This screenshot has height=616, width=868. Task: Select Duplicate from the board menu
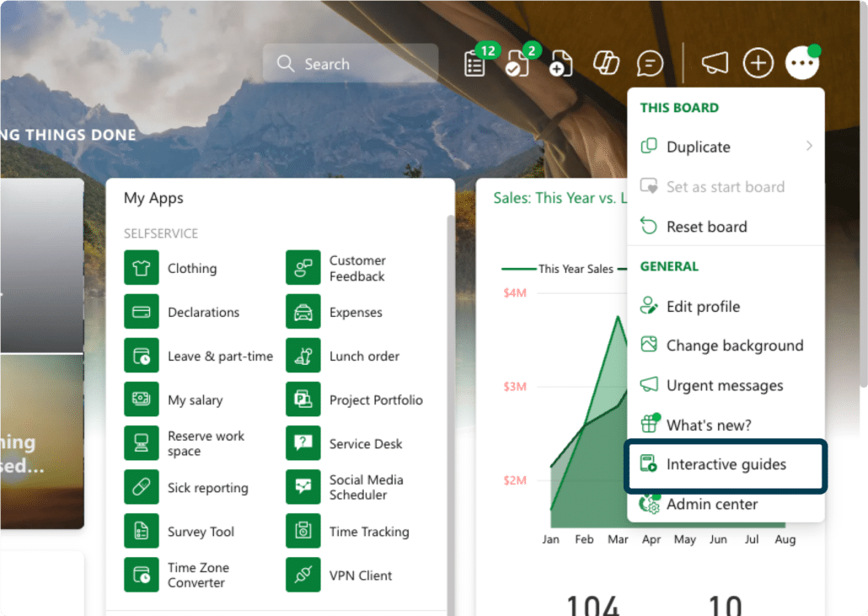[x=726, y=147]
